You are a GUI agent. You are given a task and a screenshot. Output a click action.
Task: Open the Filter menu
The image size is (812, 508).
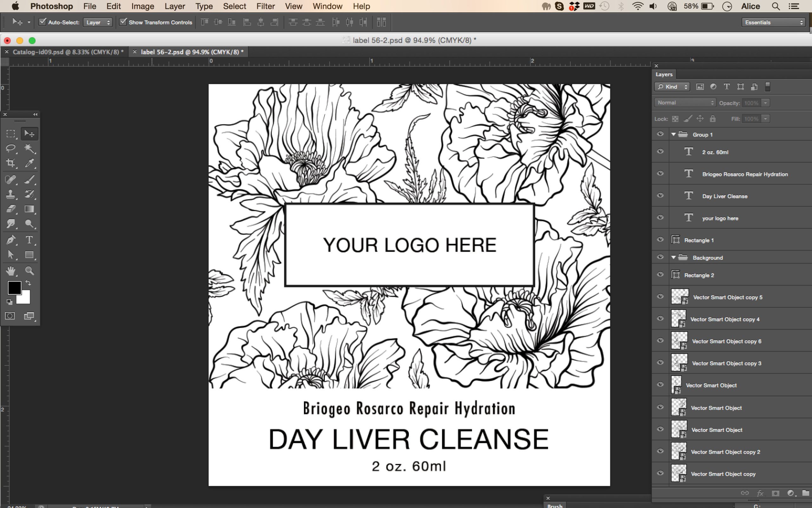(x=265, y=6)
